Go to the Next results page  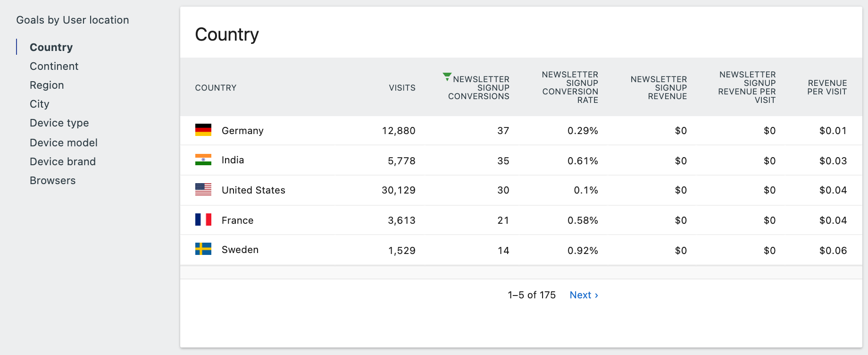click(584, 295)
